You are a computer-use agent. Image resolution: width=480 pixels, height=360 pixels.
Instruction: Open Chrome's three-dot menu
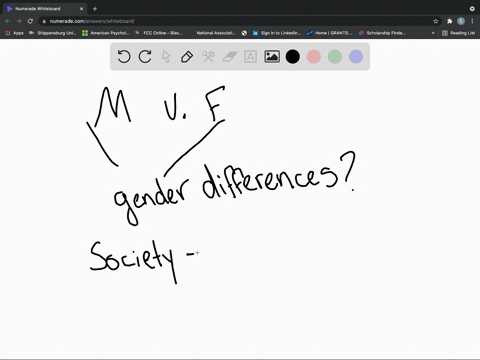coord(472,21)
